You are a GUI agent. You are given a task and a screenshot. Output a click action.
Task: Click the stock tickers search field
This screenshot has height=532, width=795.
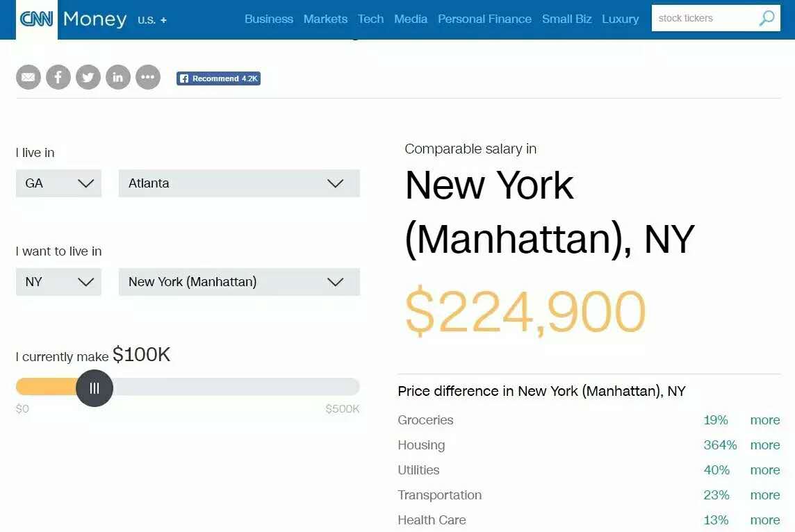(x=702, y=18)
